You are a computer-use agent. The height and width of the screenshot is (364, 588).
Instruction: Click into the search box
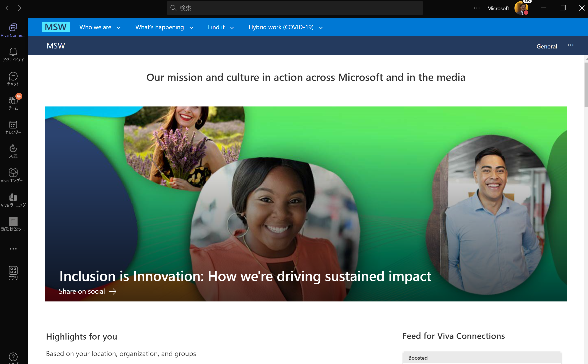click(294, 8)
